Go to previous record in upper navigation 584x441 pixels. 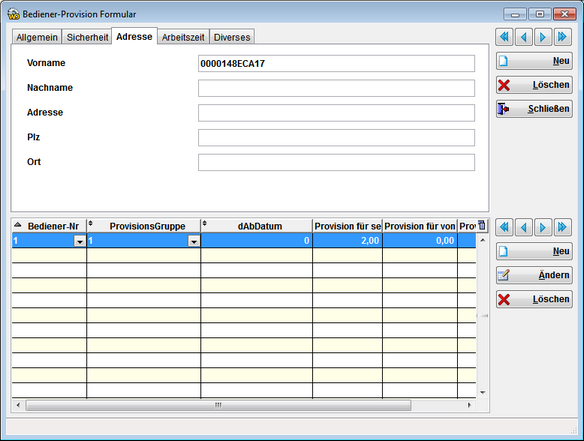524,37
